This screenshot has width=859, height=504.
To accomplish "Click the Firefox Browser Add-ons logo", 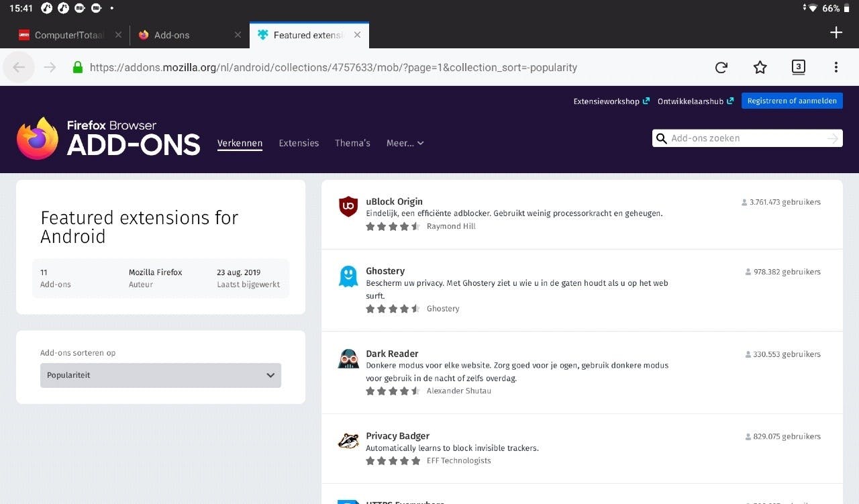I will coord(109,138).
